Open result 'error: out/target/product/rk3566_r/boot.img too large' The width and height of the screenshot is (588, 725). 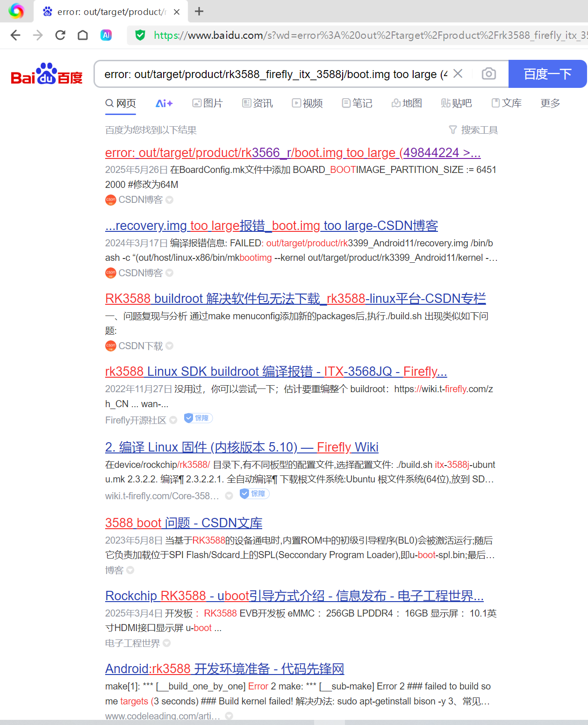[x=293, y=152]
